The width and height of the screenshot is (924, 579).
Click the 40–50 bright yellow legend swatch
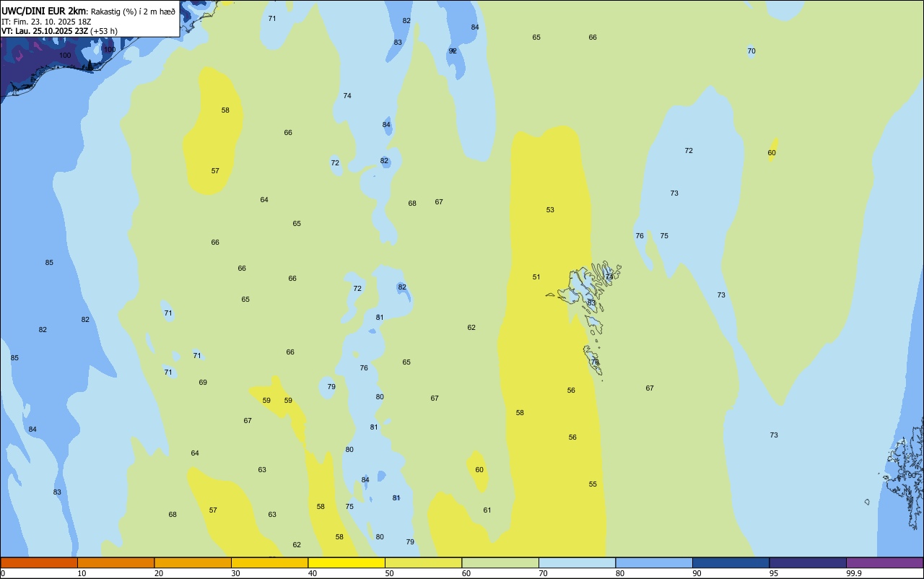click(346, 562)
